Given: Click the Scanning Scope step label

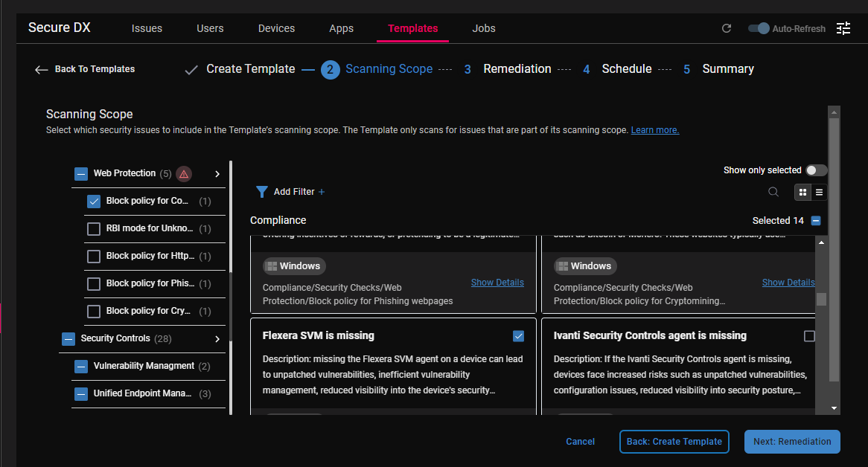Looking at the screenshot, I should 389,69.
